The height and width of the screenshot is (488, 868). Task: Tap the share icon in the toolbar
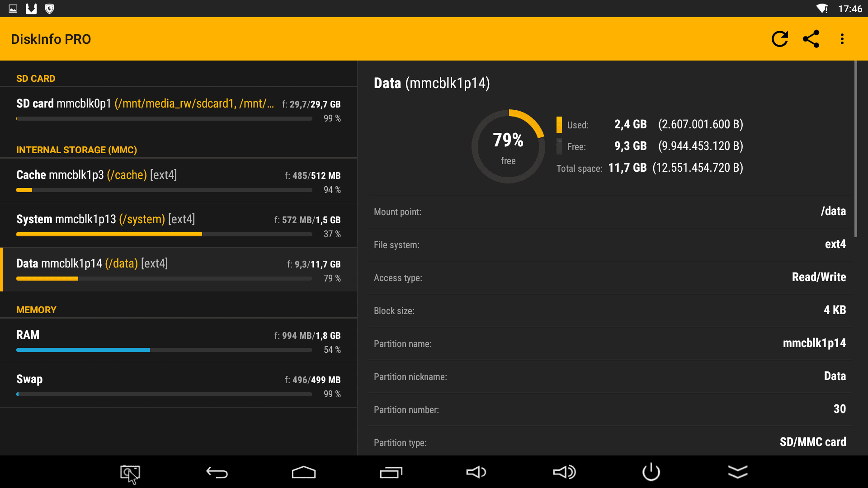811,39
